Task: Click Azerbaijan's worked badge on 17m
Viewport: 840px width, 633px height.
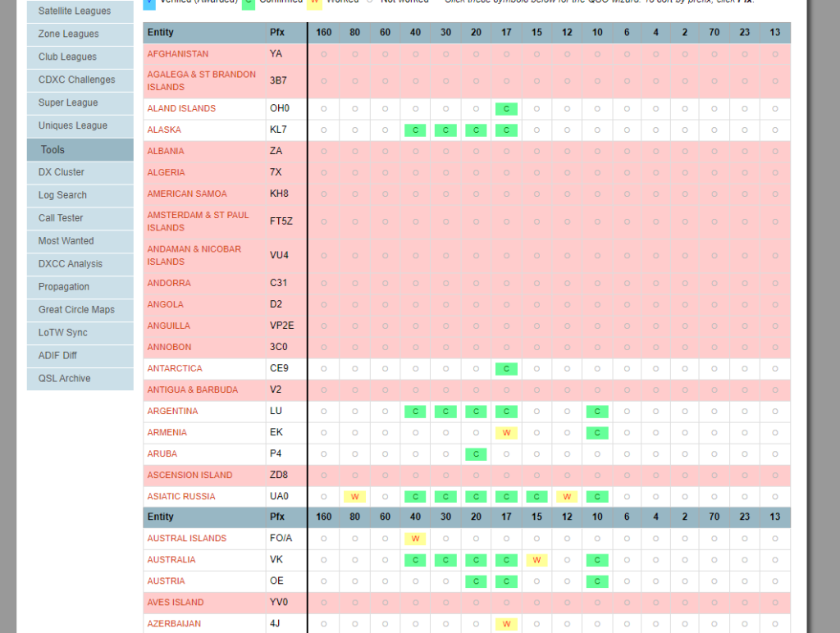Action: pyautogui.click(x=506, y=624)
